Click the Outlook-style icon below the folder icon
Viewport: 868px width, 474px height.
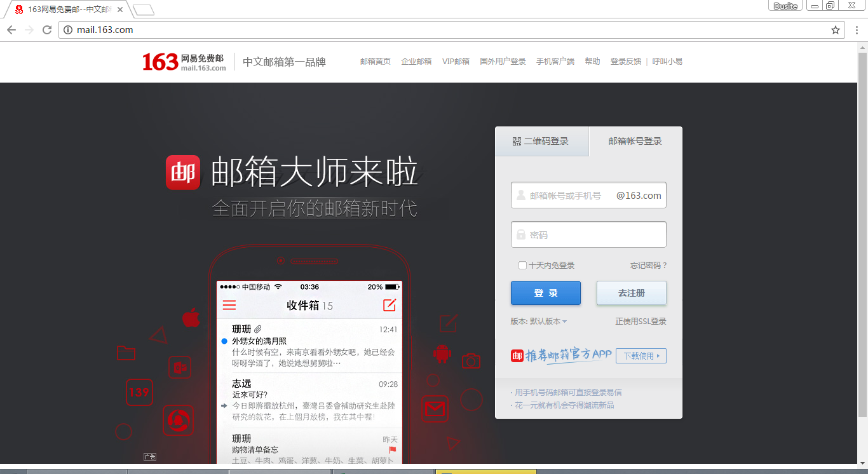pyautogui.click(x=180, y=367)
